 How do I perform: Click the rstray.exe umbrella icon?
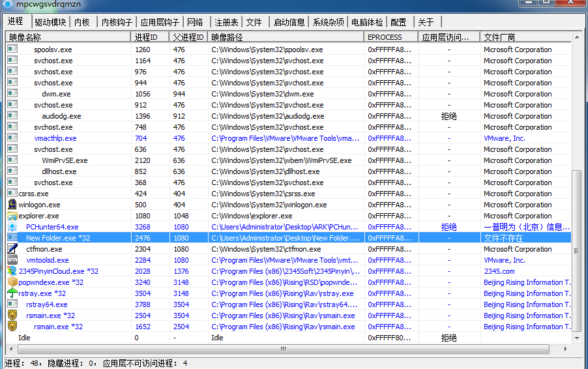[12, 293]
